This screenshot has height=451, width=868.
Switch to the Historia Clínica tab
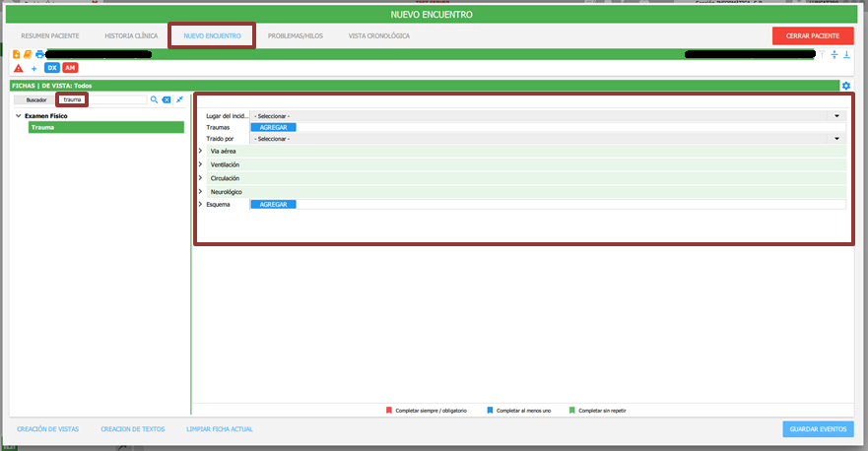131,35
